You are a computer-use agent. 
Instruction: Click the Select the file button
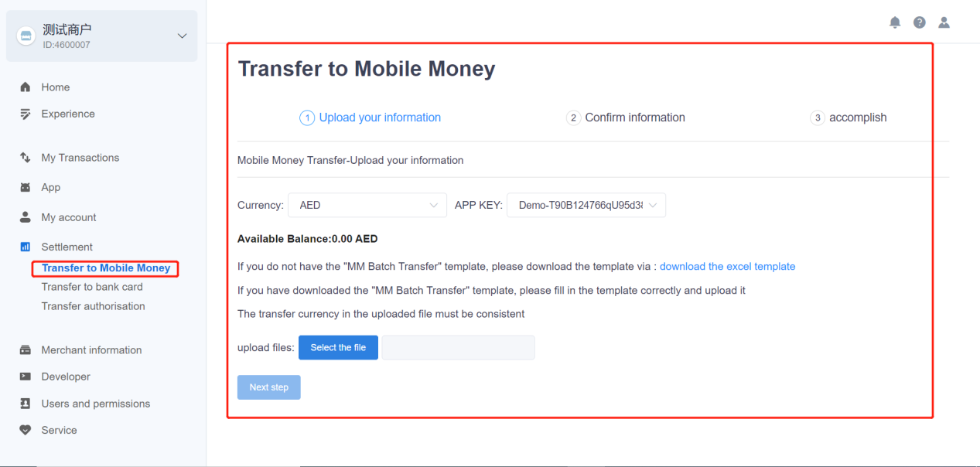(338, 348)
